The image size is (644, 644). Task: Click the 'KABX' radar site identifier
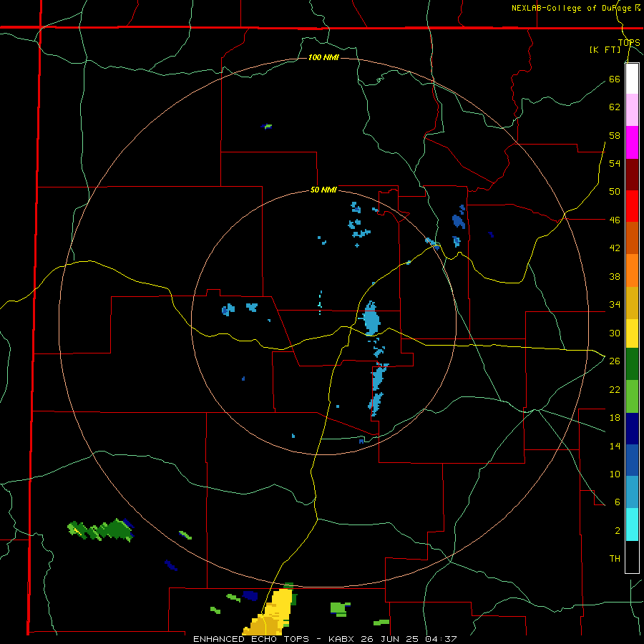click(x=343, y=639)
